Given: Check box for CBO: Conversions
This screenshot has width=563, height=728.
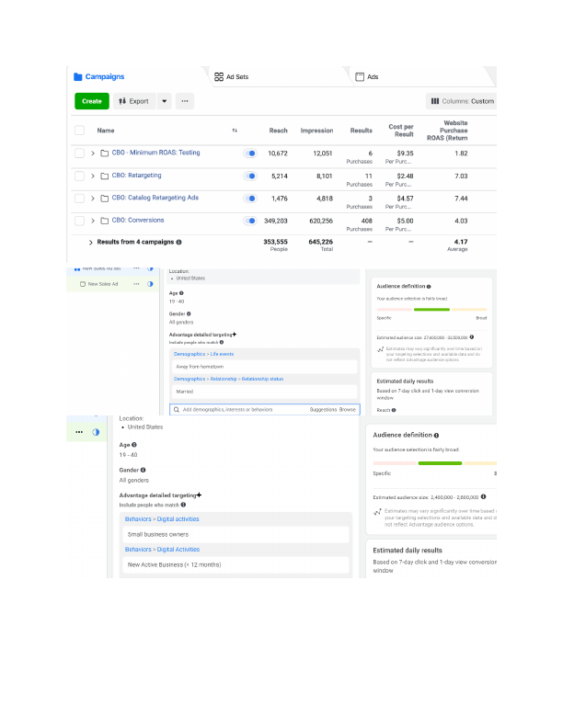Looking at the screenshot, I should point(80,221).
